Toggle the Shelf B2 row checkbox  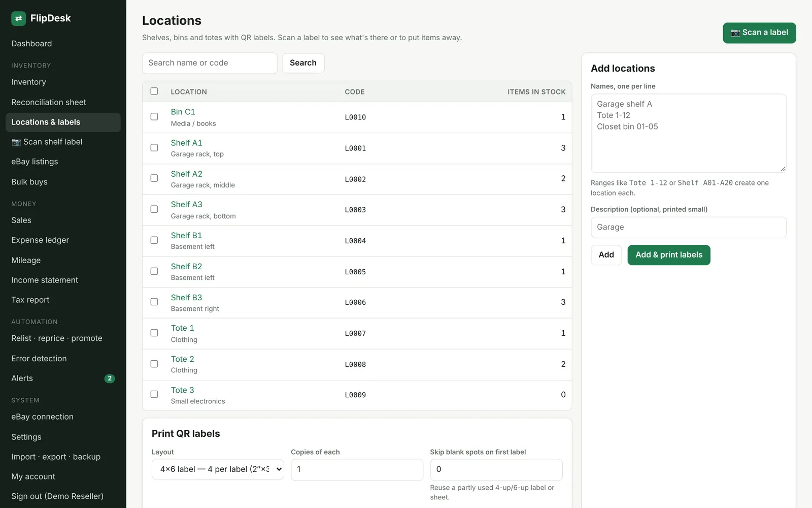[x=154, y=271]
